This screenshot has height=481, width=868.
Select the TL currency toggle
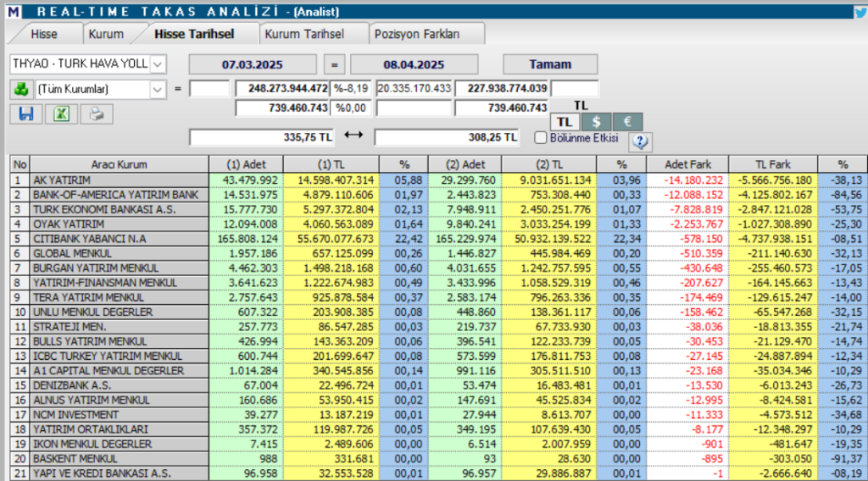[x=565, y=121]
